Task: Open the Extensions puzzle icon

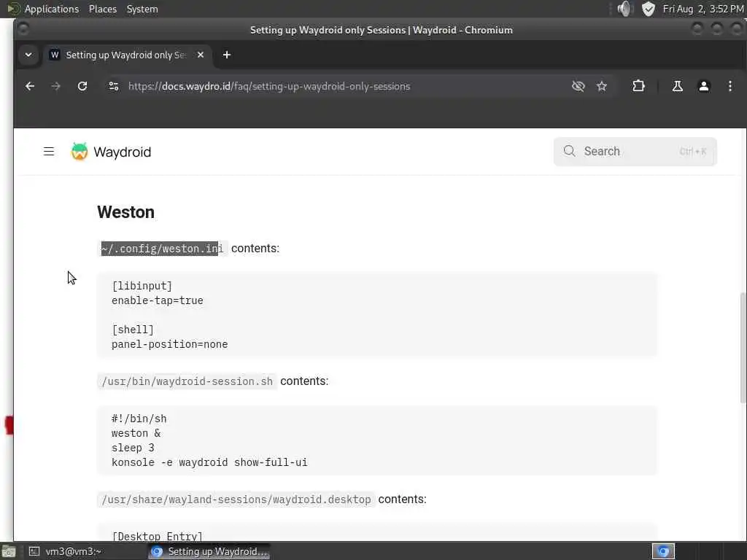Action: [638, 86]
